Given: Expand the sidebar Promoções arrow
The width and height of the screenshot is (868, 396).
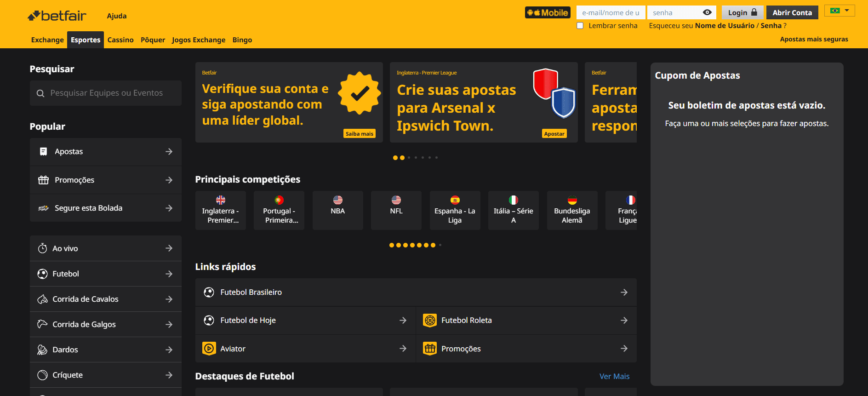Looking at the screenshot, I should (169, 180).
